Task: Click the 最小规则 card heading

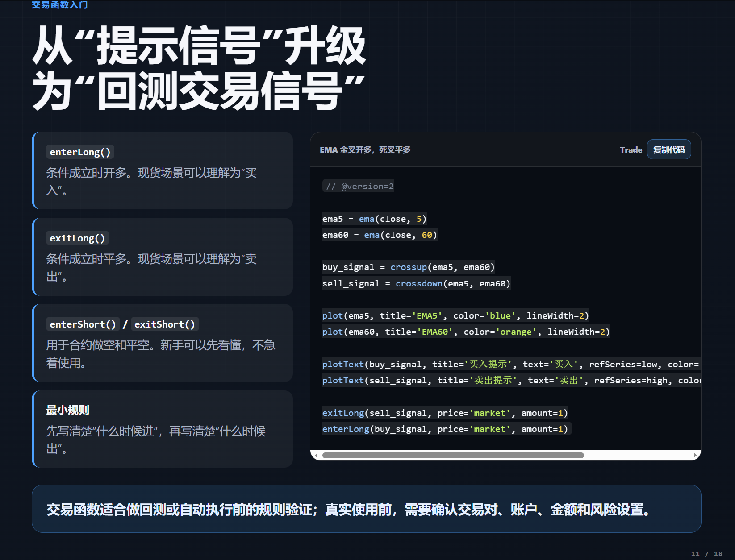Action: point(67,410)
